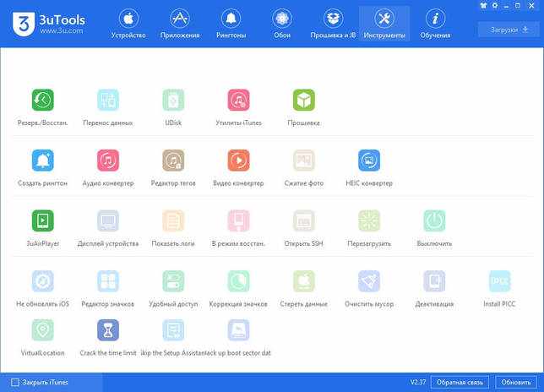Open settings gear in title bar

495,6
